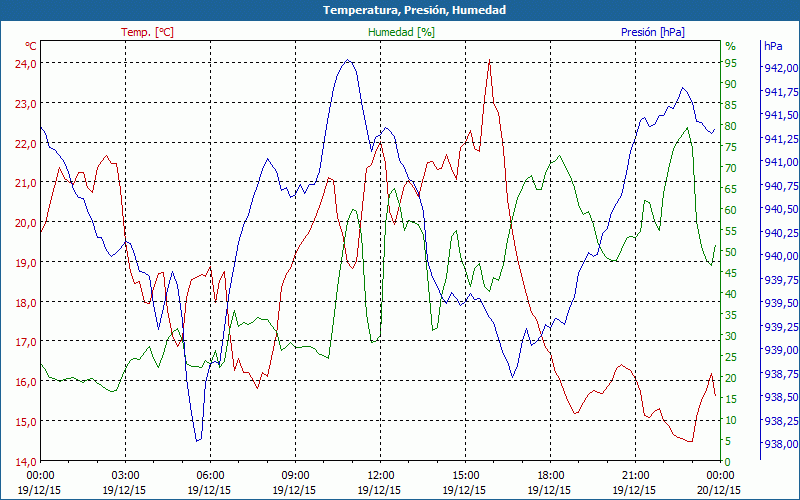The image size is (800, 500).
Task: Select the green 'Humedad [%]' legend label
Action: click(x=402, y=32)
